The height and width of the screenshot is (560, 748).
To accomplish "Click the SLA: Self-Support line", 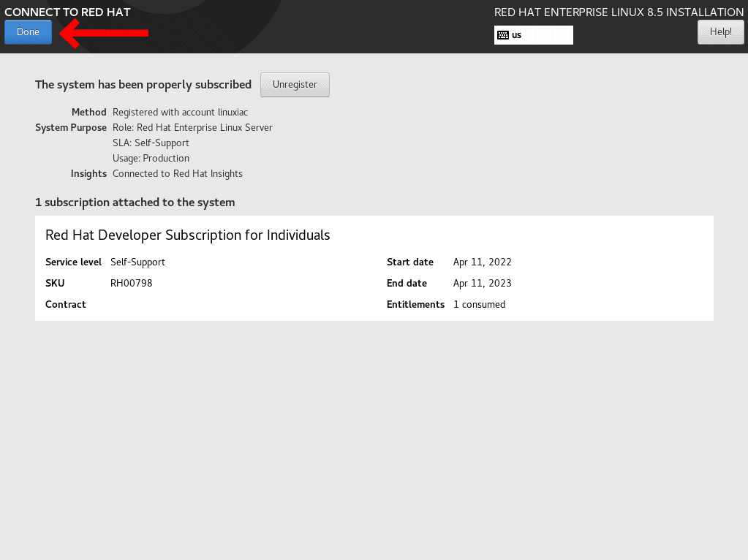I will click(151, 143).
